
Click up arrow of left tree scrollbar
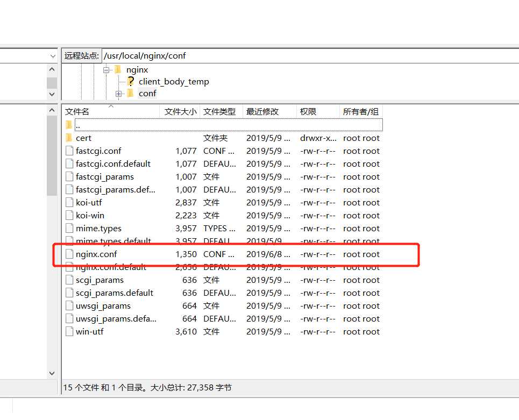pyautogui.click(x=52, y=69)
